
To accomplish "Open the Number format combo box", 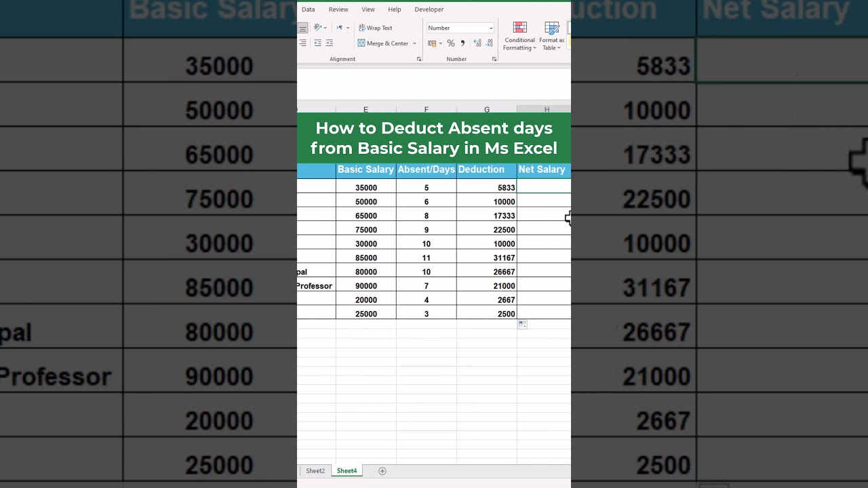I will tap(460, 28).
